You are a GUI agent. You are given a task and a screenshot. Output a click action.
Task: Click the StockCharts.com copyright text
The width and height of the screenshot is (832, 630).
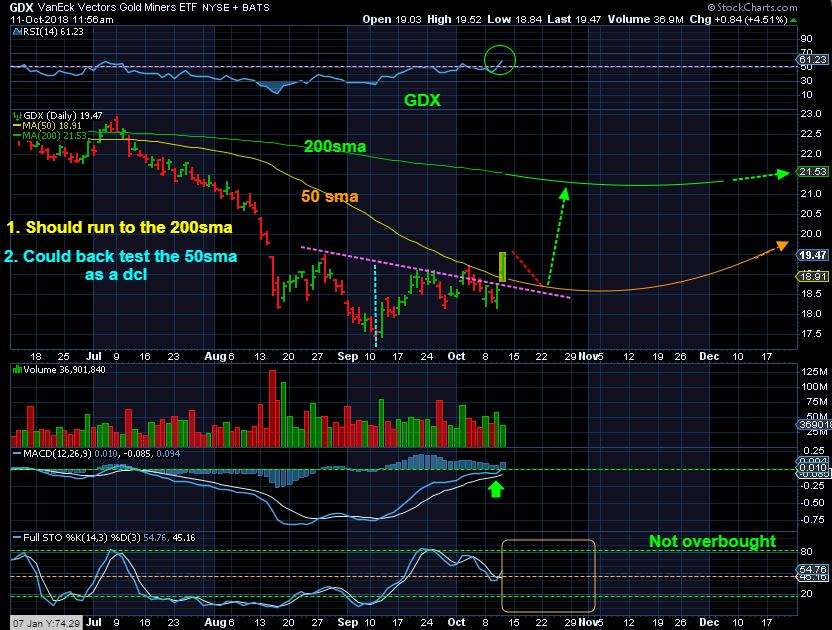[x=752, y=7]
